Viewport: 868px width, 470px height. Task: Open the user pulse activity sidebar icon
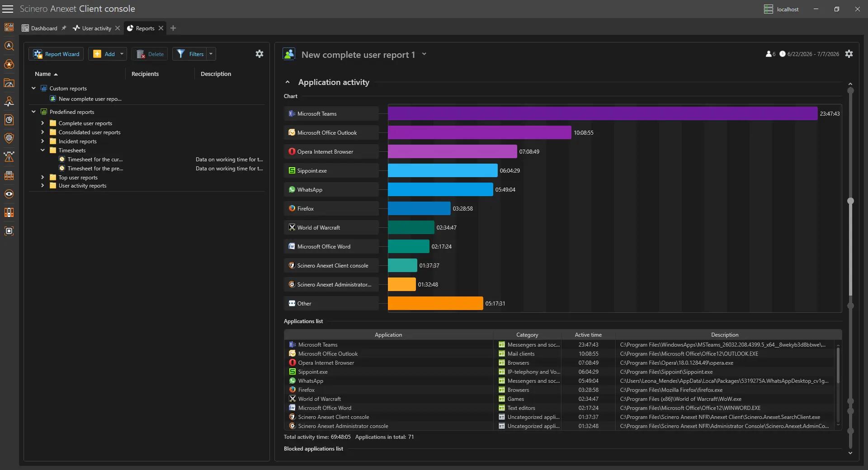[x=9, y=101]
